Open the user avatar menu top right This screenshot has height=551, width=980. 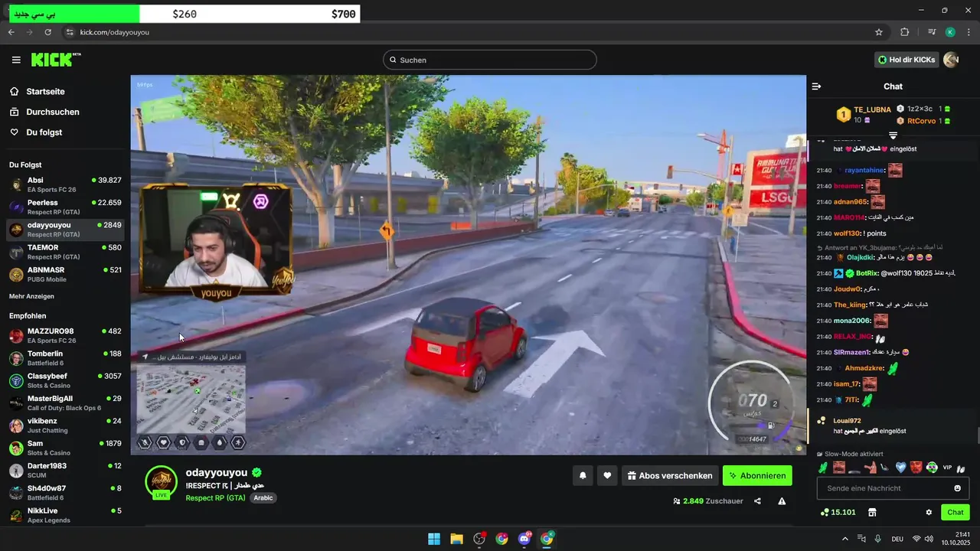click(x=951, y=60)
